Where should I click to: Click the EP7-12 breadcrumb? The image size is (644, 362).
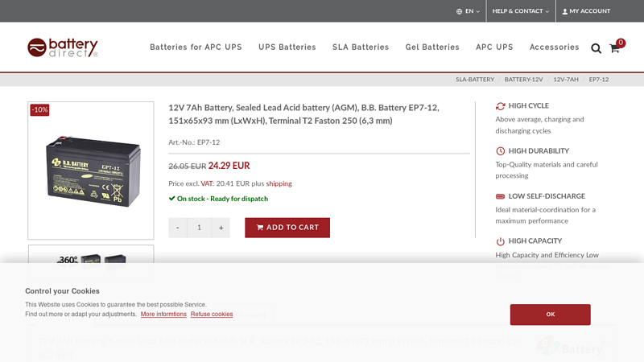point(598,80)
